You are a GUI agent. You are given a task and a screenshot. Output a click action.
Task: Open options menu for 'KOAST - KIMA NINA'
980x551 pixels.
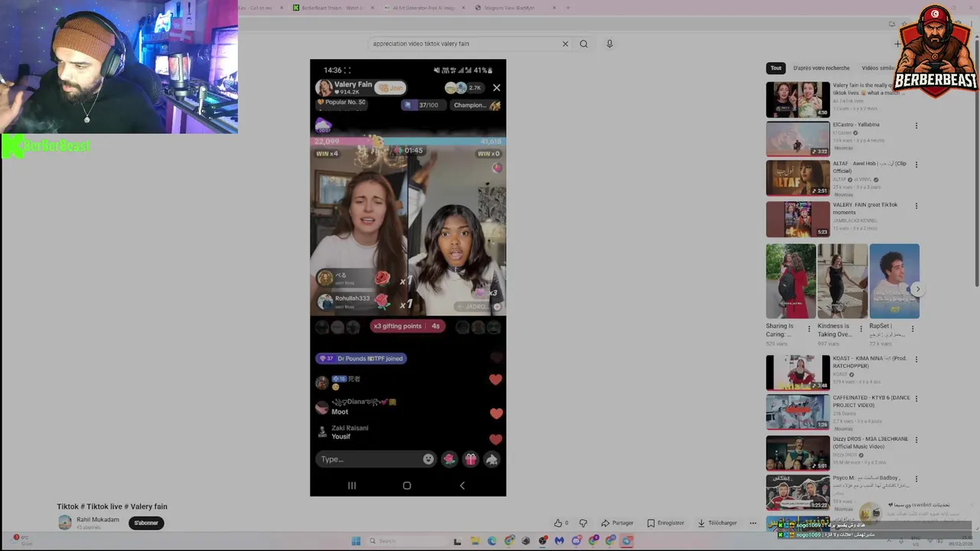pos(916,360)
